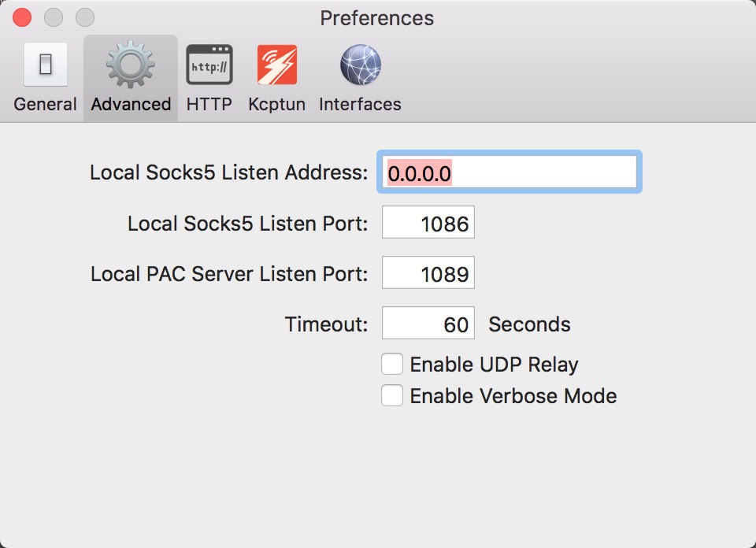Focus the Local Socks5 Listen Address field
Viewport: 756px width, 548px height.
click(510, 172)
